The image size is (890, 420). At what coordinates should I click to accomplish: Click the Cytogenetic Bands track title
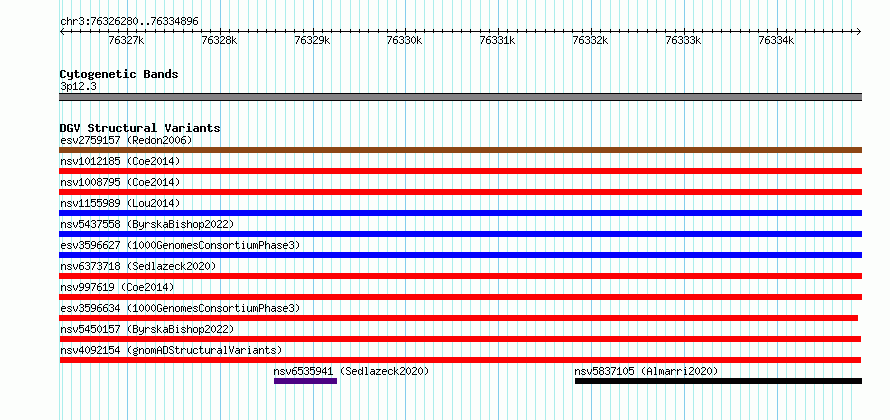point(119,74)
